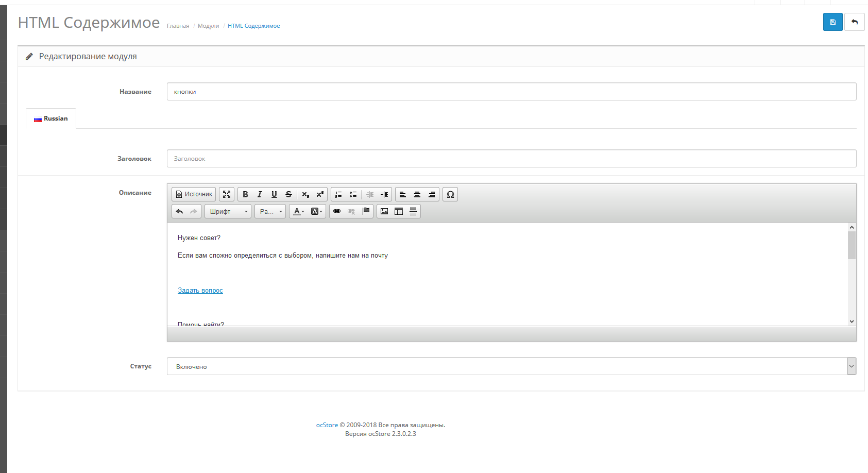Maximize the editor with fullscreen icon
The height and width of the screenshot is (473, 868).
pyautogui.click(x=227, y=194)
